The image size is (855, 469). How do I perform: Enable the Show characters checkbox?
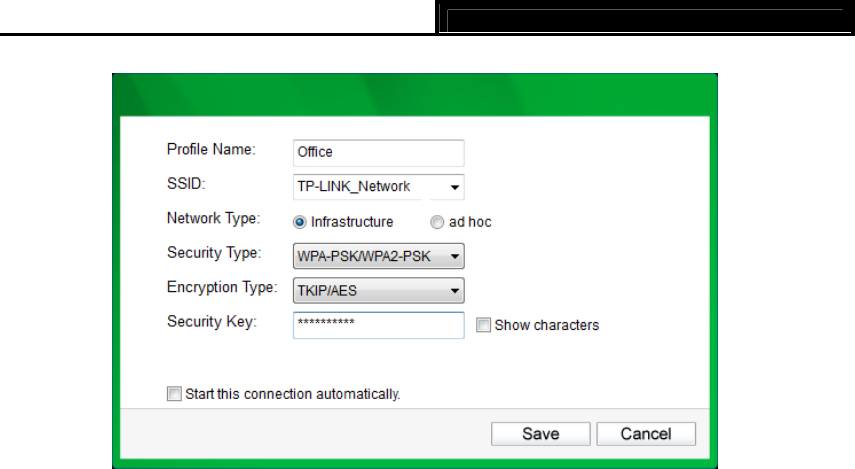[483, 325]
